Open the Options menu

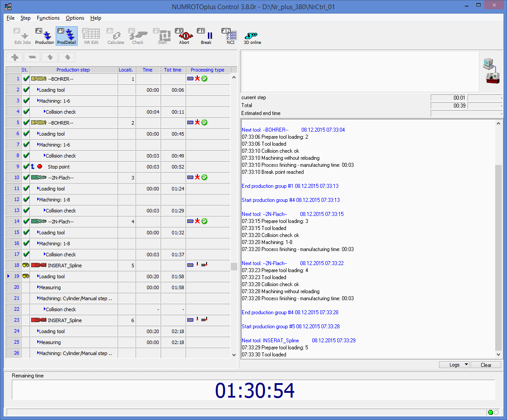coord(75,18)
